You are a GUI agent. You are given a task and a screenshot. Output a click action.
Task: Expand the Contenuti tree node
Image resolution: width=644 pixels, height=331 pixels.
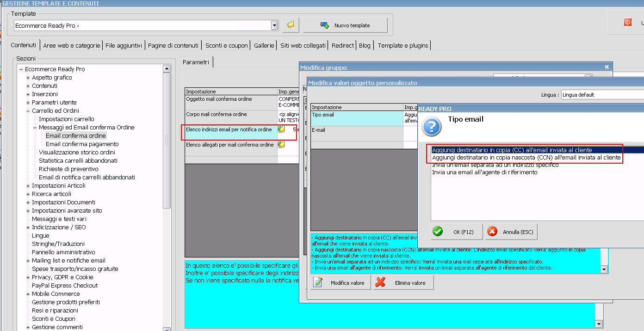[x=28, y=86]
